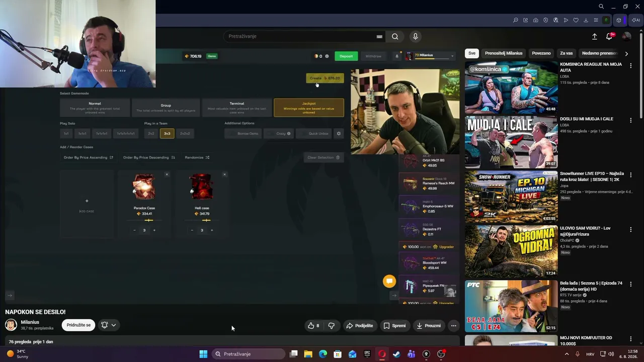Open the browser downloads icon
This screenshot has height=362, width=644.
pyautogui.click(x=586, y=20)
